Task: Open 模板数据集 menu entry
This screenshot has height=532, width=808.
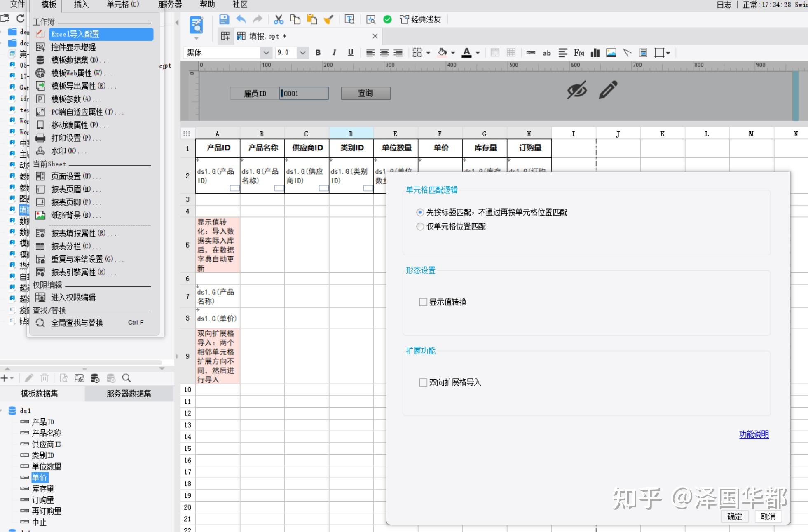Action: click(x=80, y=60)
